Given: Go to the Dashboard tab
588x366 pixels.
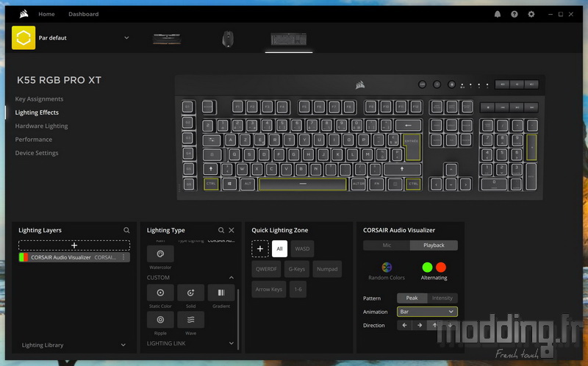Looking at the screenshot, I should point(83,14).
